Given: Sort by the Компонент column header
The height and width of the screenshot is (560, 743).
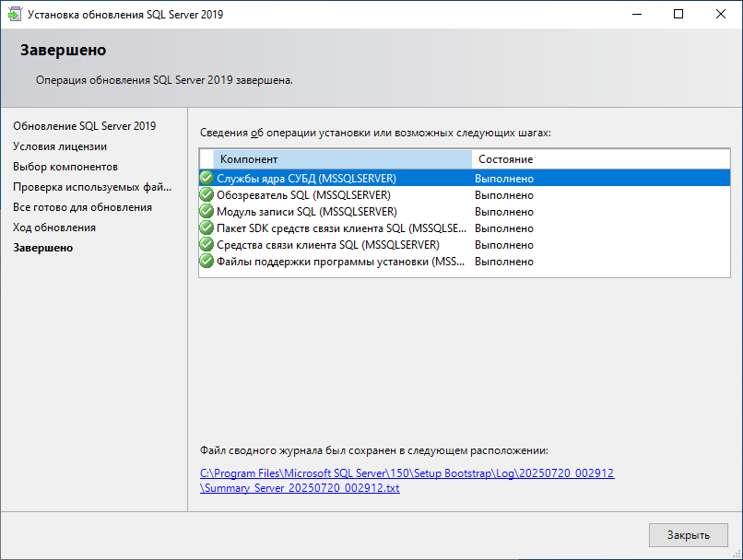Looking at the screenshot, I should click(342, 159).
